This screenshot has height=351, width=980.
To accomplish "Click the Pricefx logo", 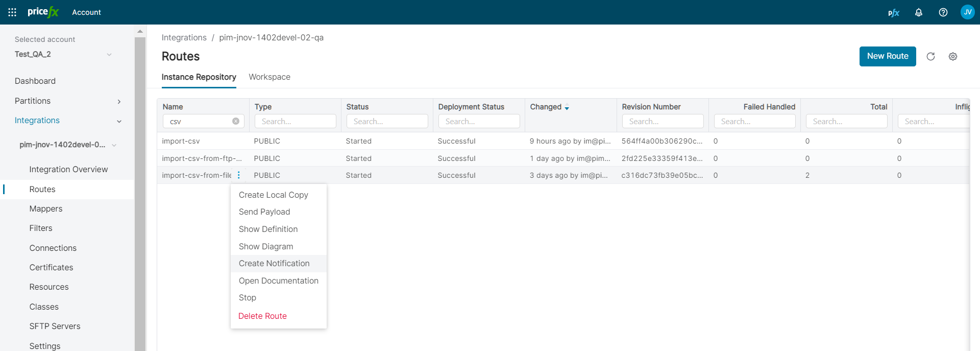I will [43, 12].
